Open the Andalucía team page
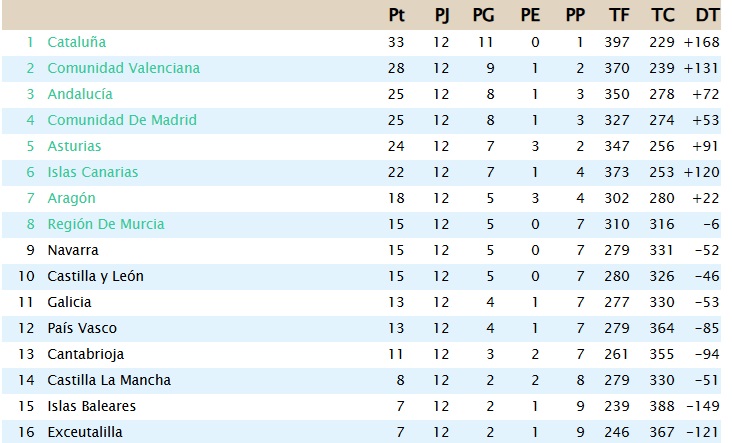Screen dimensions: 732x443 (x=80, y=94)
